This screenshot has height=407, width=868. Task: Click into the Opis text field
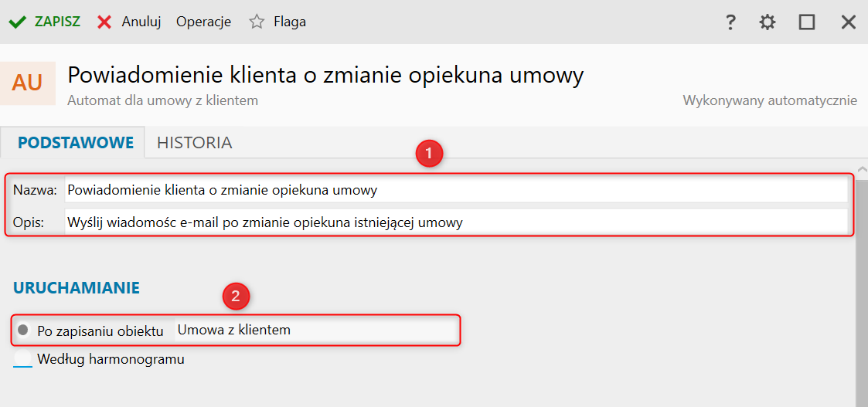454,222
